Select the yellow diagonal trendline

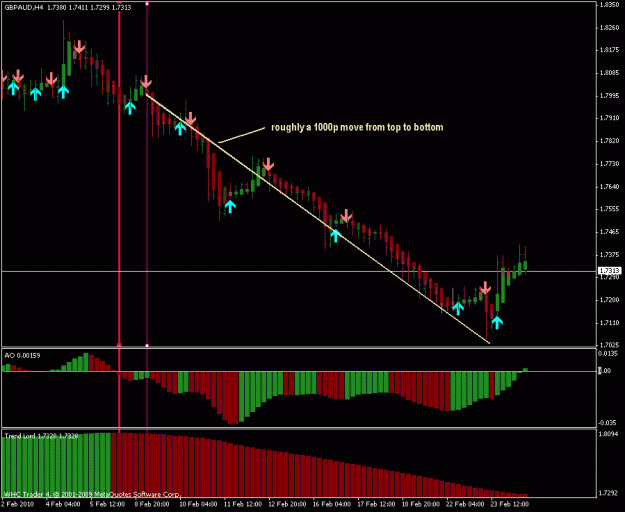point(318,218)
